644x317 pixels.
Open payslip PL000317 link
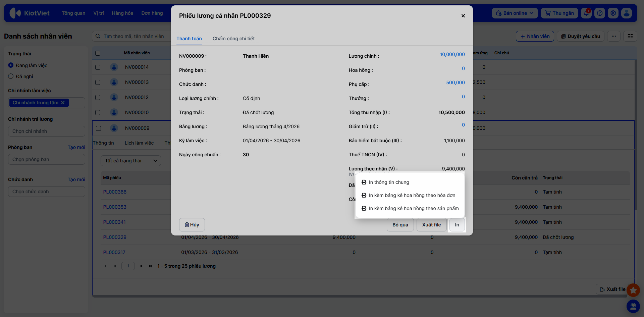click(114, 252)
